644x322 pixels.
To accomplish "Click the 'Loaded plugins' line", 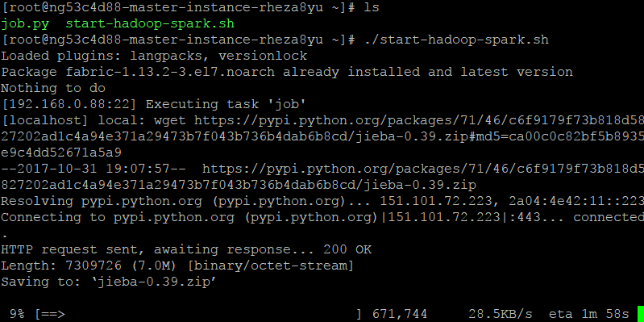I will pos(154,56).
